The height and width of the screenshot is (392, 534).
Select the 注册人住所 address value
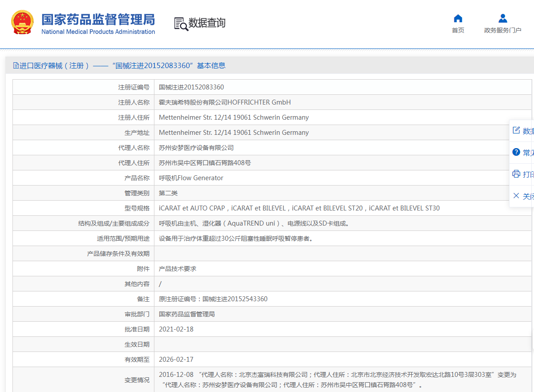tap(234, 117)
